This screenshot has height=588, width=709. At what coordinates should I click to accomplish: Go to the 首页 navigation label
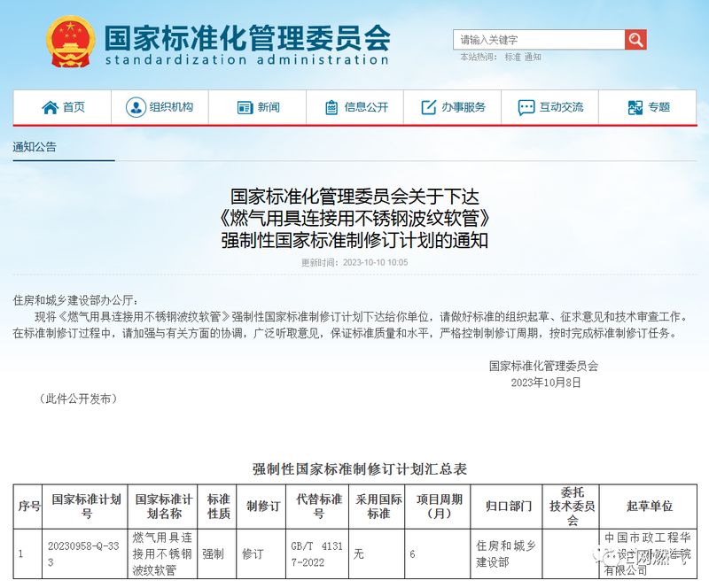pos(74,107)
